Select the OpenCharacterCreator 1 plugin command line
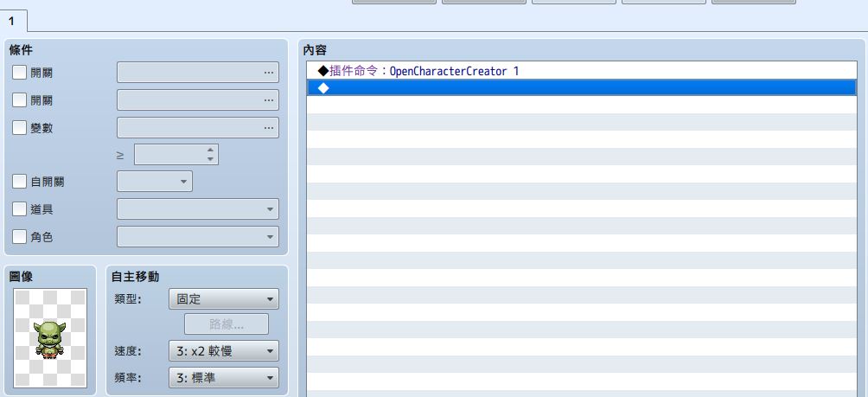 tap(581, 71)
